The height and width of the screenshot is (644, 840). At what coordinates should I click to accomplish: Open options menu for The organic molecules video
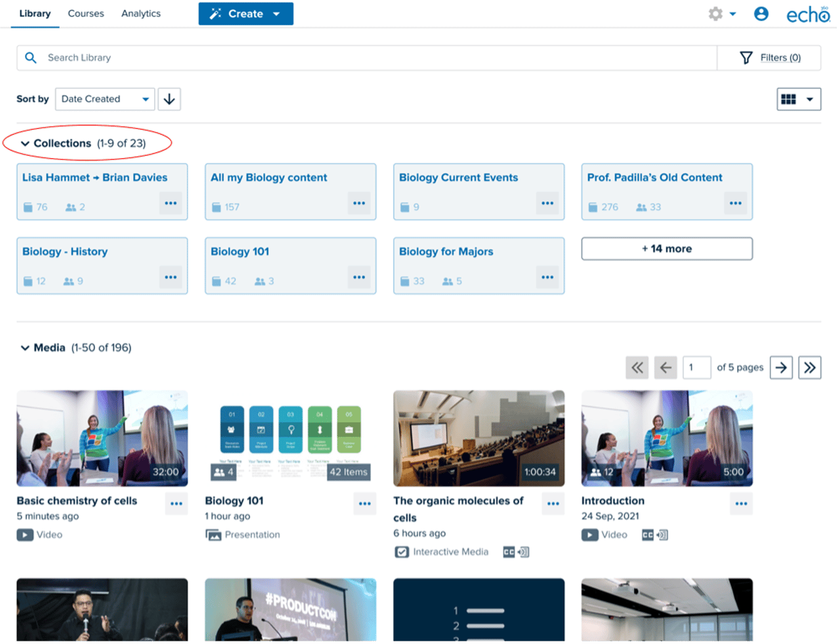click(553, 504)
